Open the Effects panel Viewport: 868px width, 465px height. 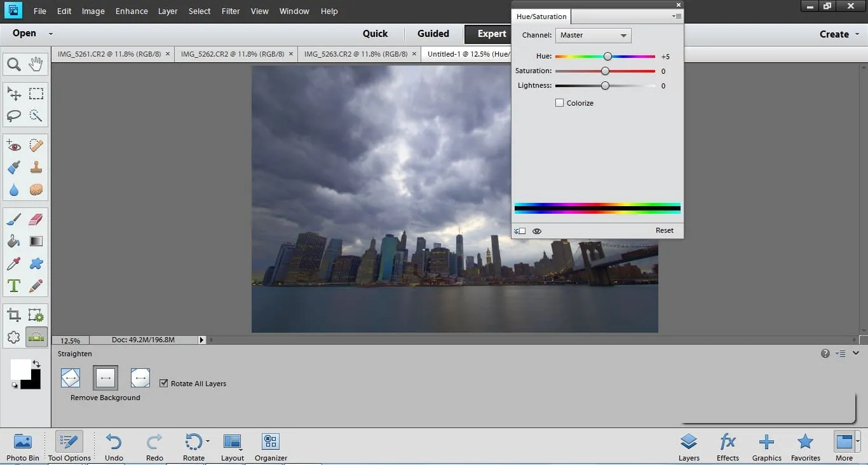pyautogui.click(x=728, y=447)
